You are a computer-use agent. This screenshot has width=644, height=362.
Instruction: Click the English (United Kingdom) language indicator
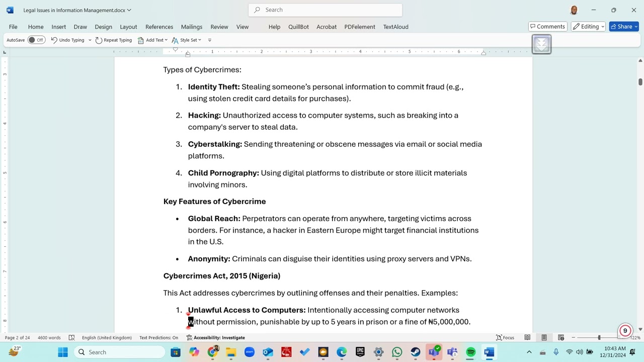coord(107,337)
